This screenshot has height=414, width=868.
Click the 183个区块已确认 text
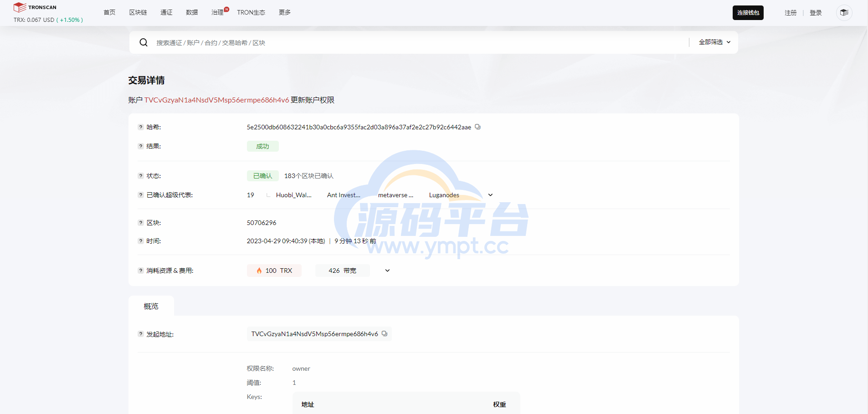(309, 176)
